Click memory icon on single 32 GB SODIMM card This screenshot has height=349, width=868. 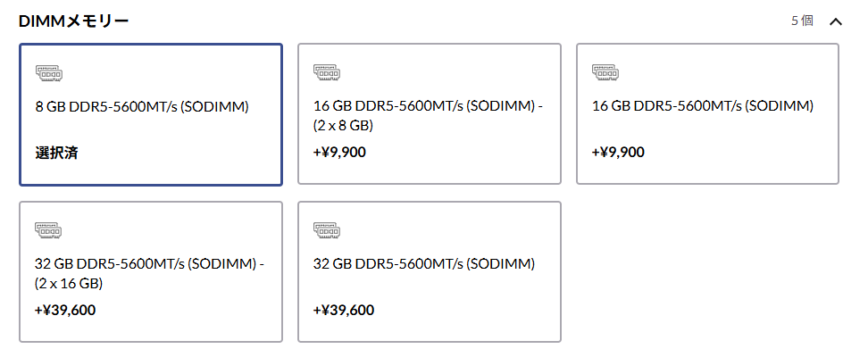[x=327, y=230]
